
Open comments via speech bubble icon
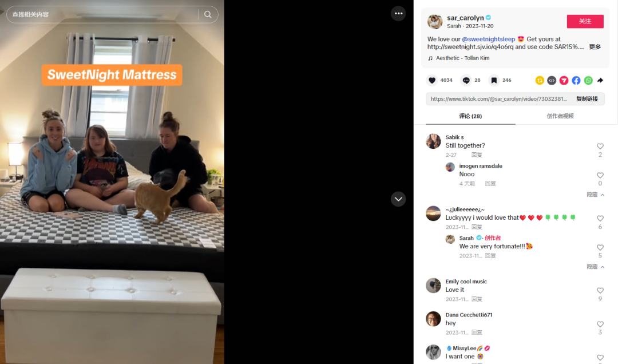pos(466,81)
